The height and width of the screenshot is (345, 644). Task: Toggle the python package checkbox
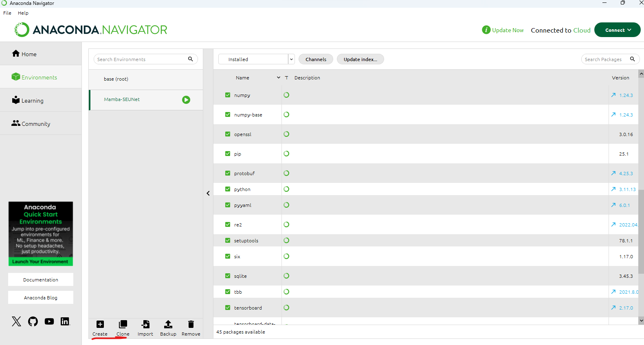tap(228, 189)
